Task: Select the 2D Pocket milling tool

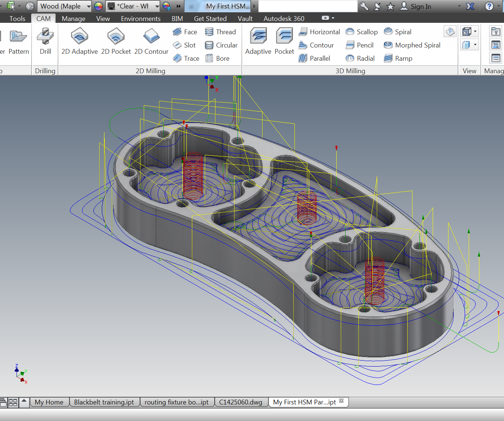Action: pos(116,41)
